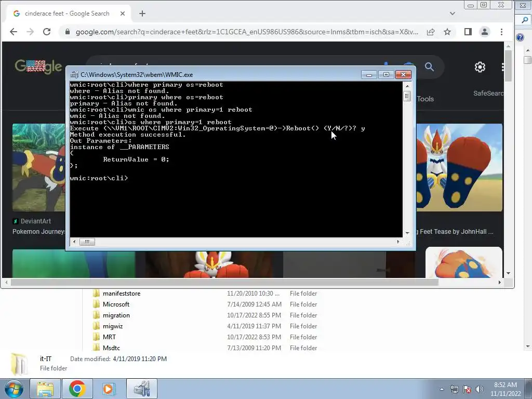
Task: Click WMIC horizontal scroll thumb
Action: (x=87, y=242)
